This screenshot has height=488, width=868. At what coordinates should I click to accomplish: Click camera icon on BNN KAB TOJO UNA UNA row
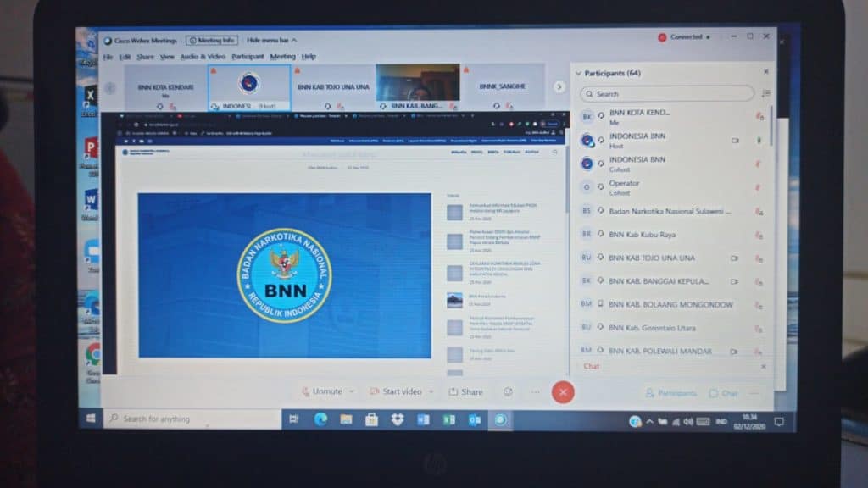[735, 258]
